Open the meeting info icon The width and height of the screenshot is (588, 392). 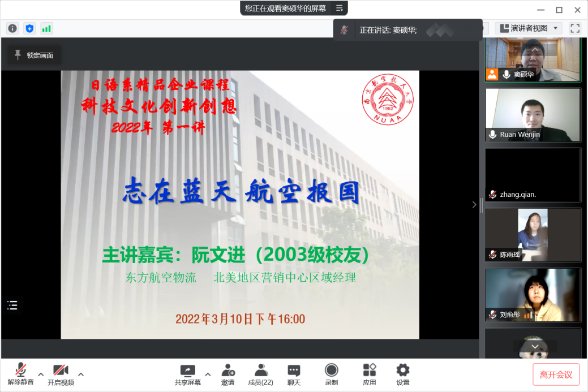[x=12, y=28]
